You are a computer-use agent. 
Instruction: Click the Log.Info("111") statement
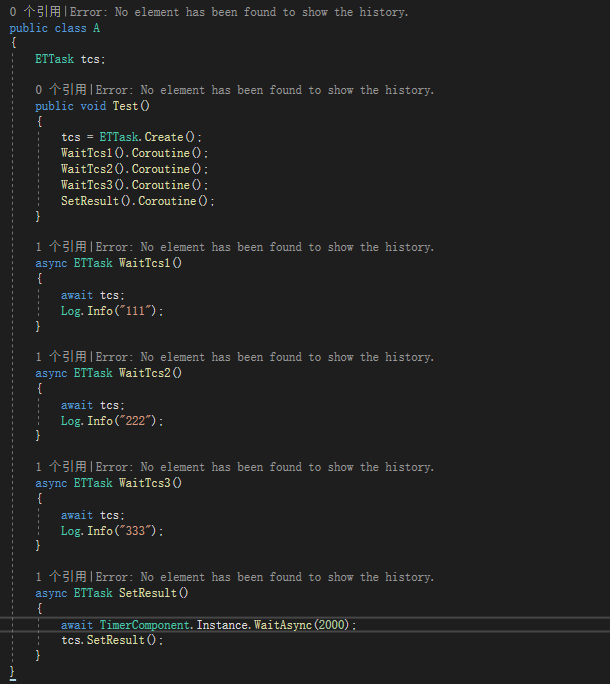(x=112, y=311)
